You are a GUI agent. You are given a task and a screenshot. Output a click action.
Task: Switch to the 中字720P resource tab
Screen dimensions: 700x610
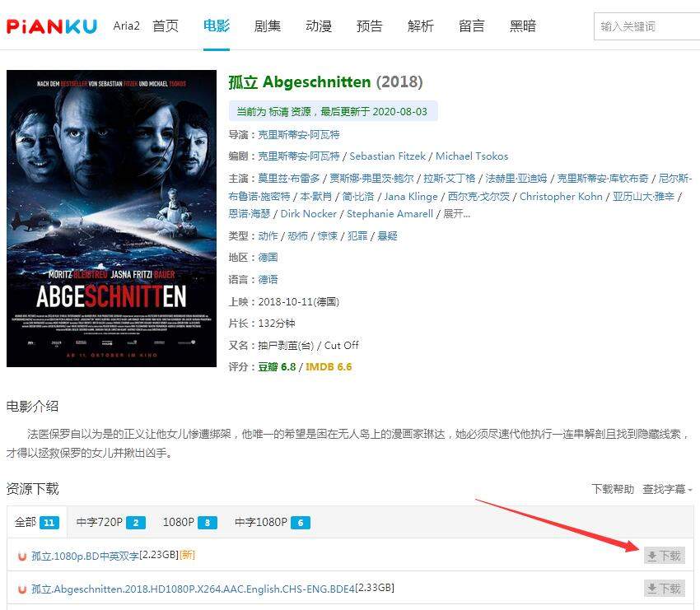point(110,522)
